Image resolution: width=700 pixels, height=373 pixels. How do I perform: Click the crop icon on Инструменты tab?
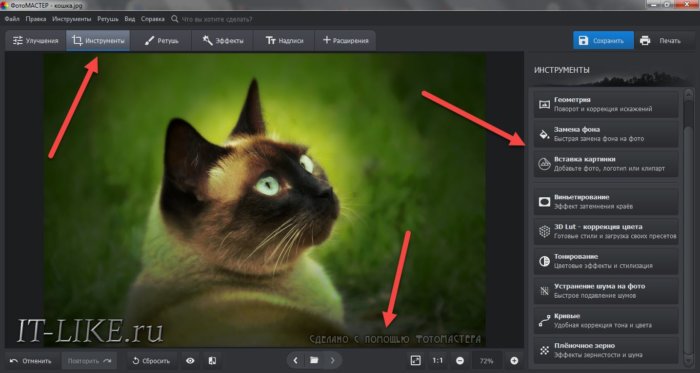click(x=77, y=41)
